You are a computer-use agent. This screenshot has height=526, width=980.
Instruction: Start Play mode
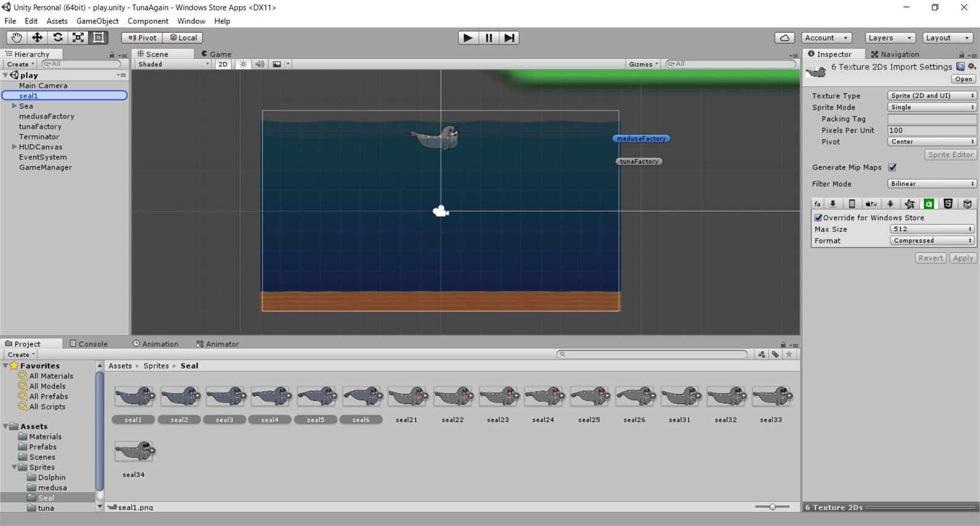click(x=468, y=38)
